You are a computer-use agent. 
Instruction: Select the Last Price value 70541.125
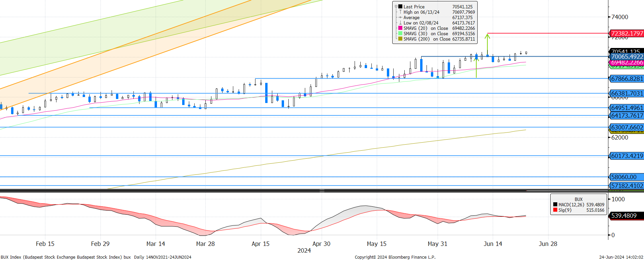coord(462,7)
